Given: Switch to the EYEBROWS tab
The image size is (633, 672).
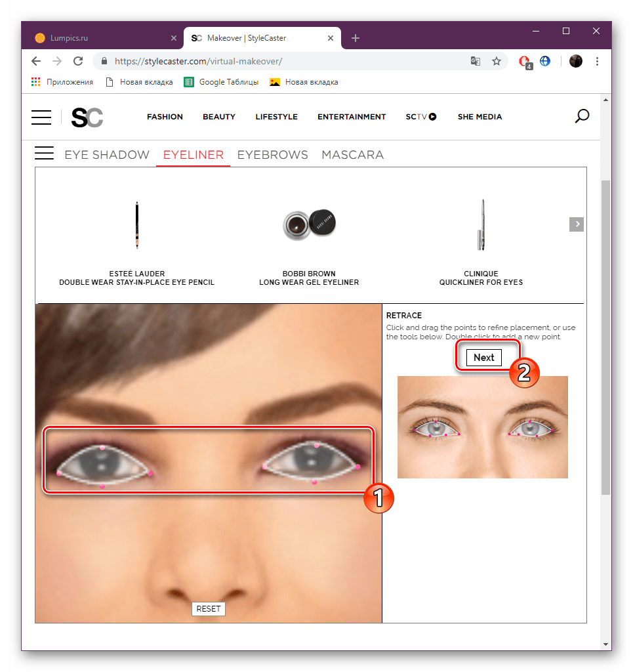Looking at the screenshot, I should click(272, 155).
